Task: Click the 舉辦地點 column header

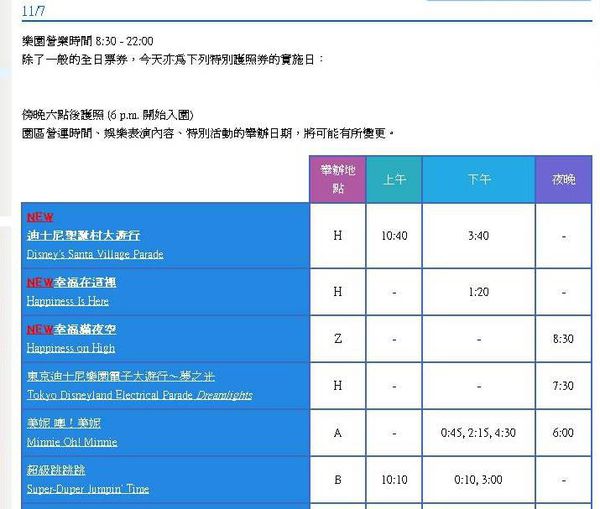Action: [x=338, y=179]
